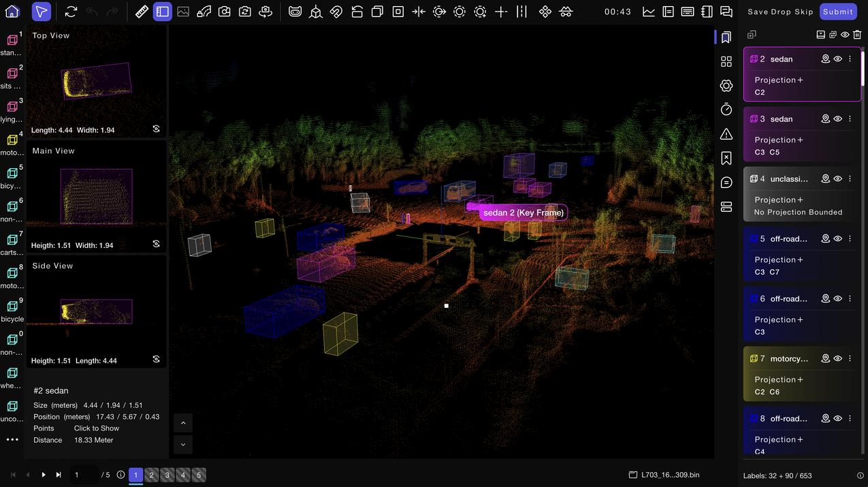Click the frame number input field
The width and height of the screenshot is (868, 487).
point(84,475)
